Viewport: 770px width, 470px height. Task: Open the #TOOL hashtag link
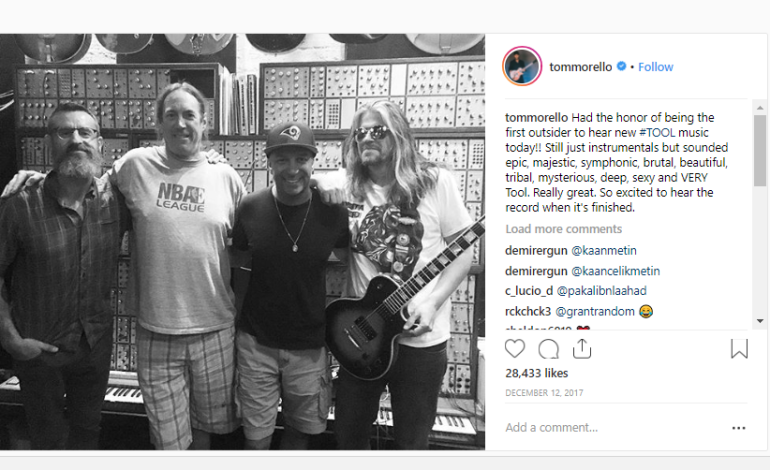pyautogui.click(x=657, y=133)
